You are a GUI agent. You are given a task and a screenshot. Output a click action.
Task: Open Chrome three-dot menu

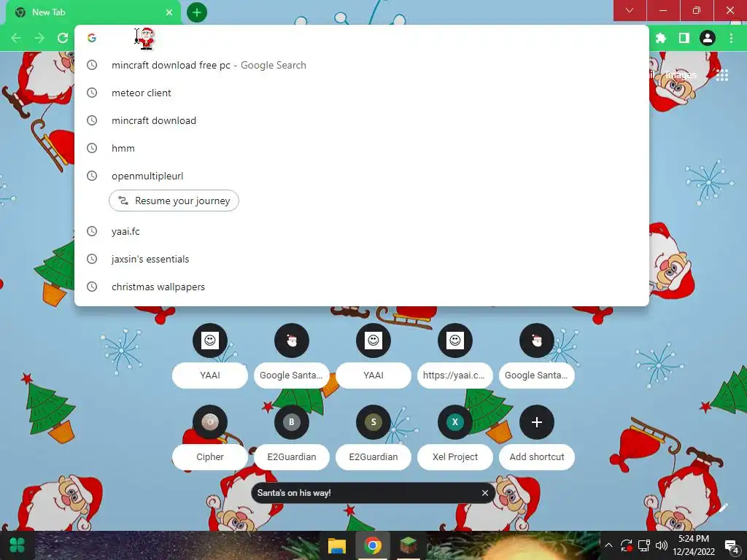pos(731,38)
